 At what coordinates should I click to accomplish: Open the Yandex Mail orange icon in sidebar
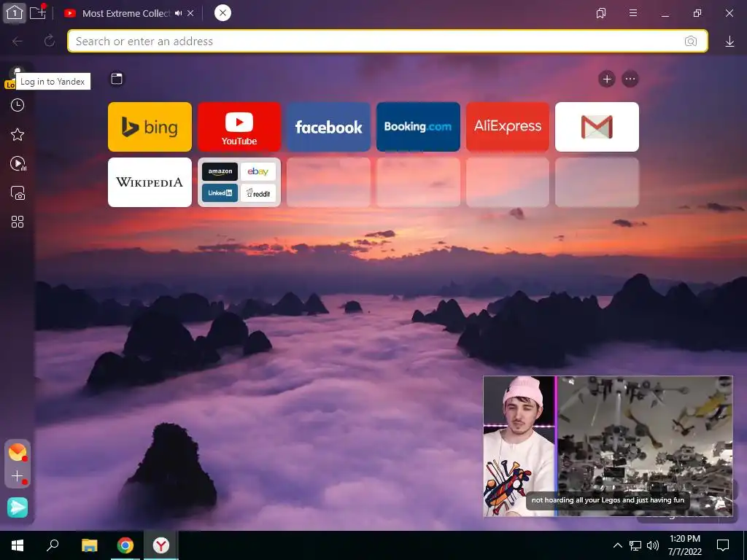pos(18,452)
